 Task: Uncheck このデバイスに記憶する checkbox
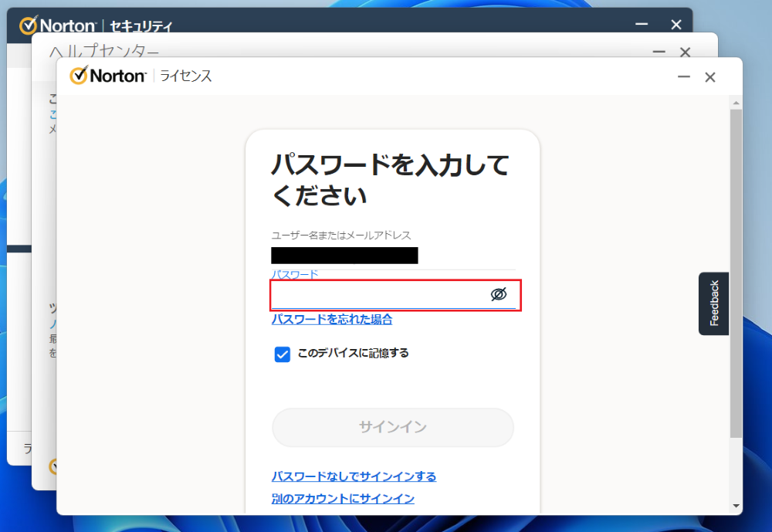pyautogui.click(x=282, y=354)
